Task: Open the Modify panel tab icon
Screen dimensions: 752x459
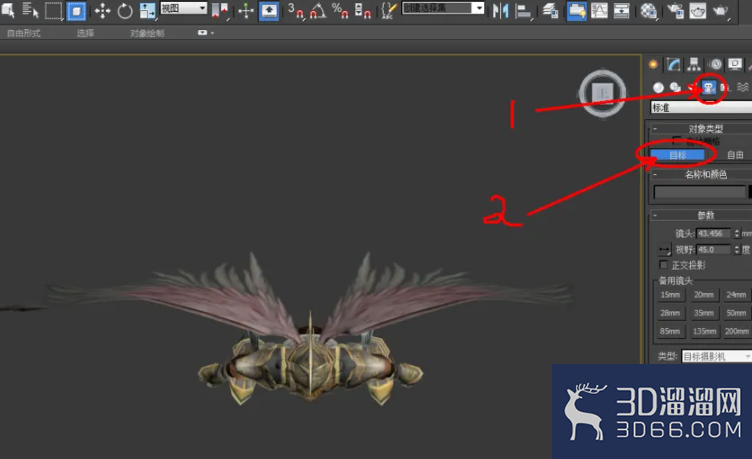Action: tap(674, 64)
